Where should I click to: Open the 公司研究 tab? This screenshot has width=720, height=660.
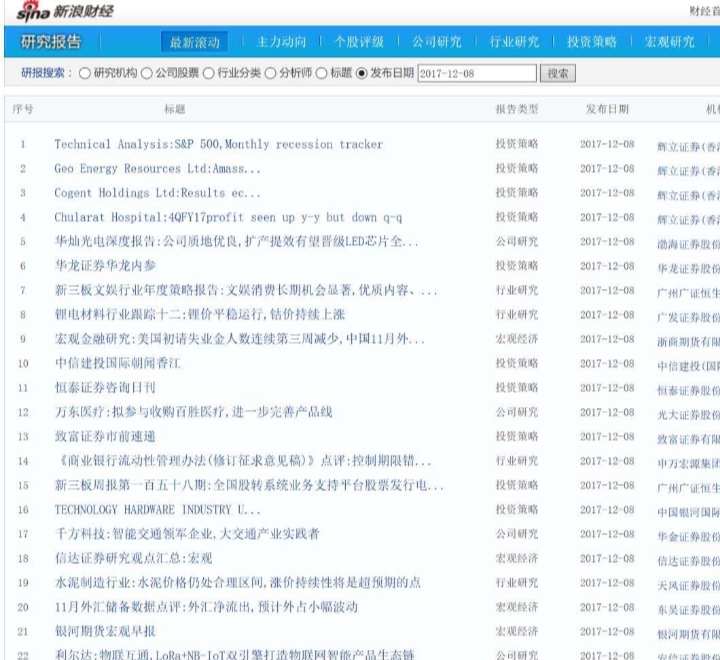[x=437, y=42]
